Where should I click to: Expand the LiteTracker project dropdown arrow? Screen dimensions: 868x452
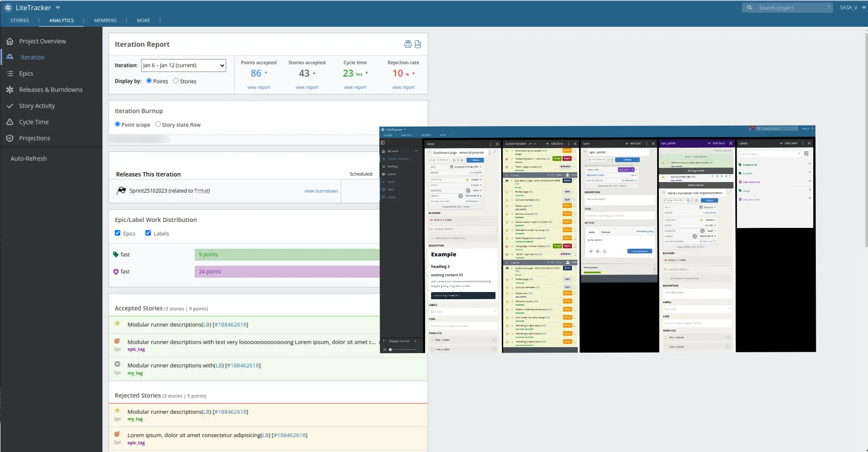click(58, 8)
